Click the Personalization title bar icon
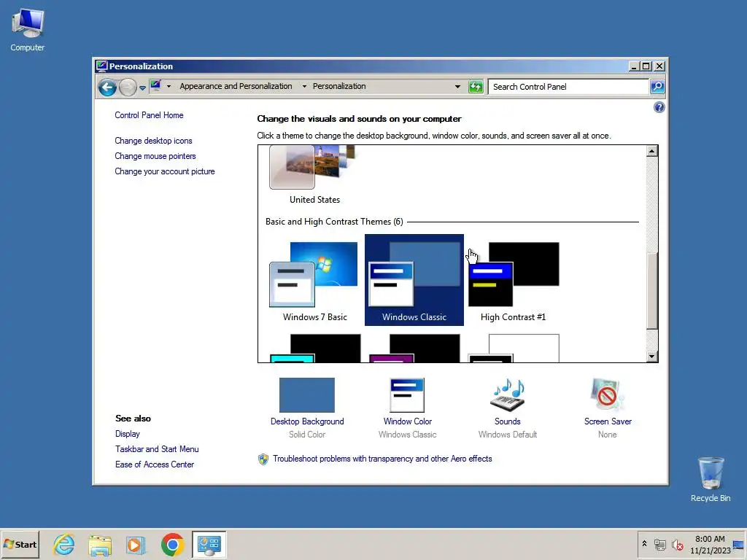 [x=101, y=66]
